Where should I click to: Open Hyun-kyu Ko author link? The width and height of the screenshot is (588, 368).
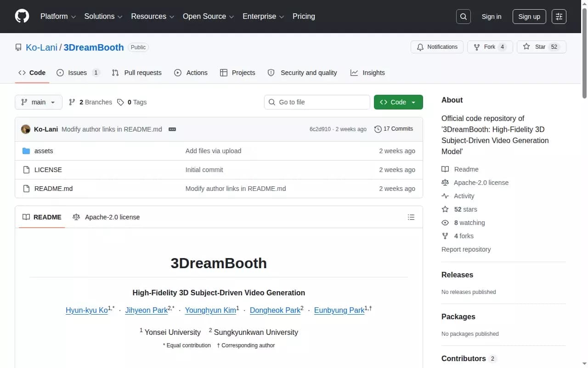point(87,310)
